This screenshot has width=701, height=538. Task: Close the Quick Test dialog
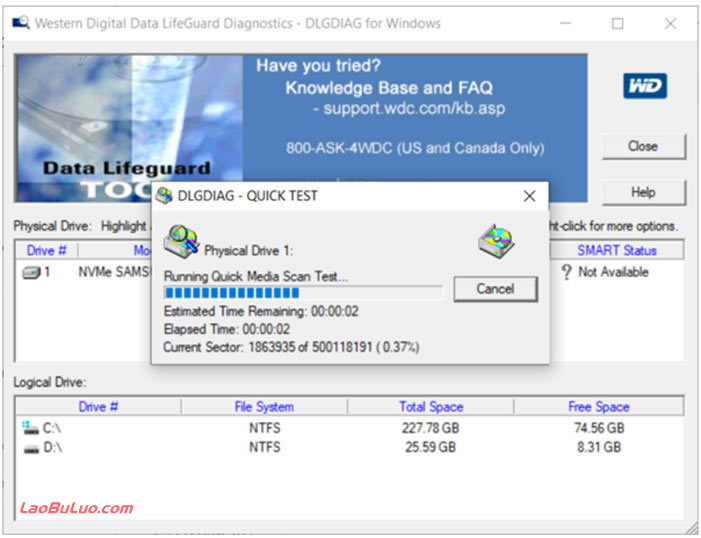click(529, 196)
